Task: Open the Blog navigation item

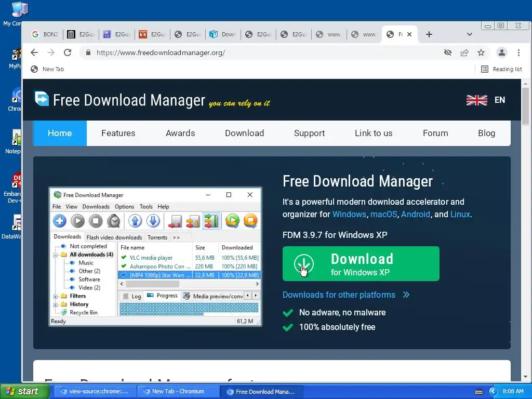Action: point(486,133)
